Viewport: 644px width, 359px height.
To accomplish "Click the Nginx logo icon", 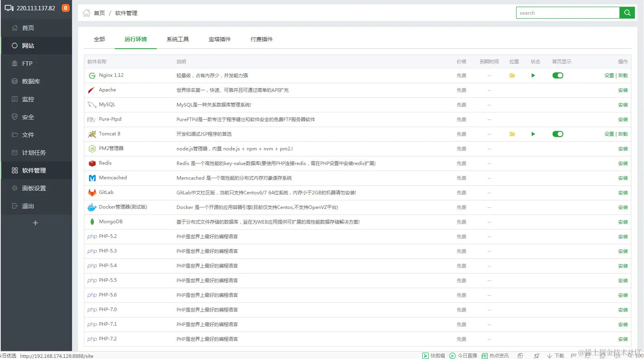I will pos(92,76).
